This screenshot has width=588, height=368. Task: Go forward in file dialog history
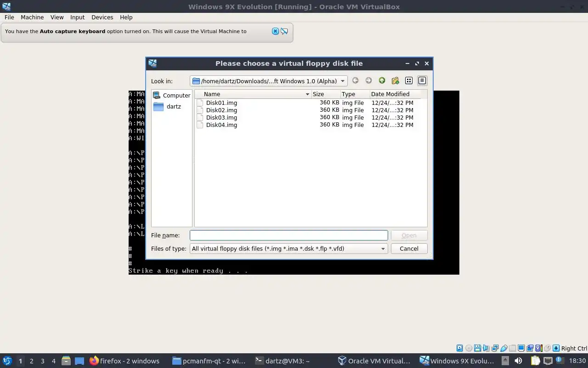(x=368, y=80)
